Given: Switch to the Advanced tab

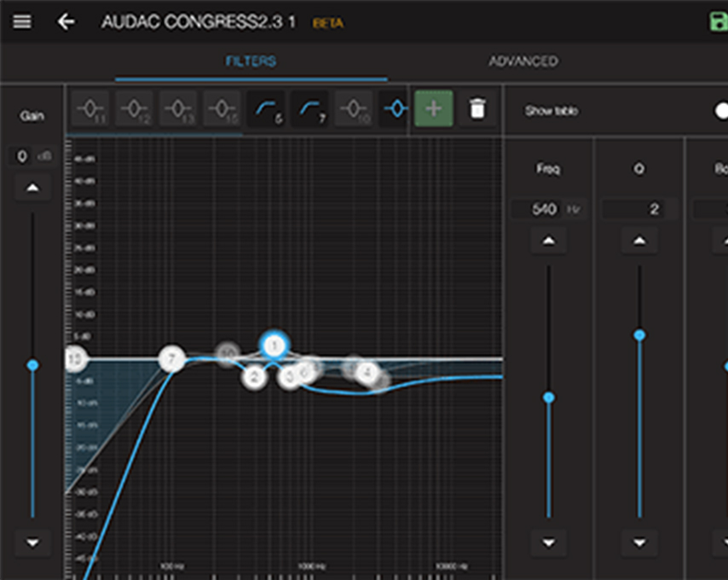Looking at the screenshot, I should click(x=523, y=61).
